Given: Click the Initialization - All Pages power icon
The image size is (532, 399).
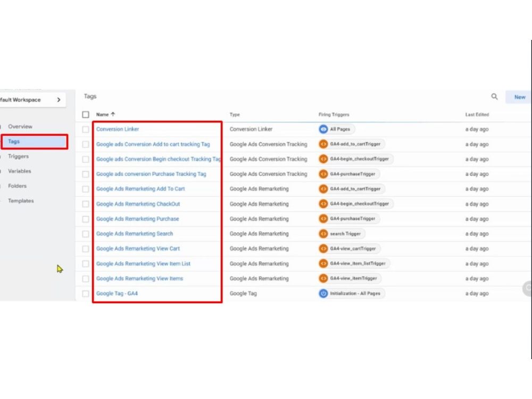Looking at the screenshot, I should (323, 294).
